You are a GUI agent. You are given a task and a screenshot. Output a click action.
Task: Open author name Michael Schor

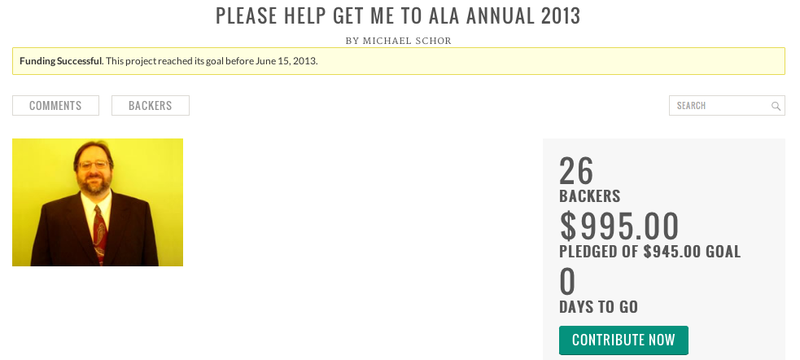[x=407, y=41]
